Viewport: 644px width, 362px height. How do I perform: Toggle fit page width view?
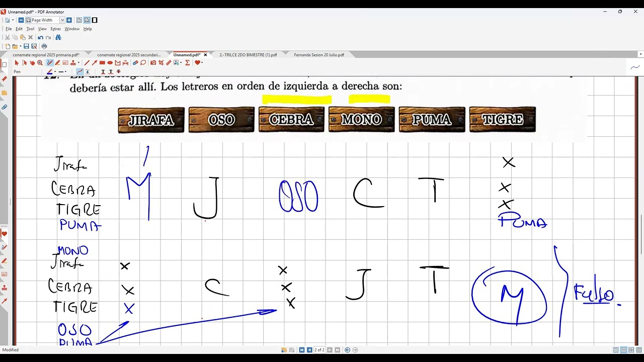(x=87, y=20)
